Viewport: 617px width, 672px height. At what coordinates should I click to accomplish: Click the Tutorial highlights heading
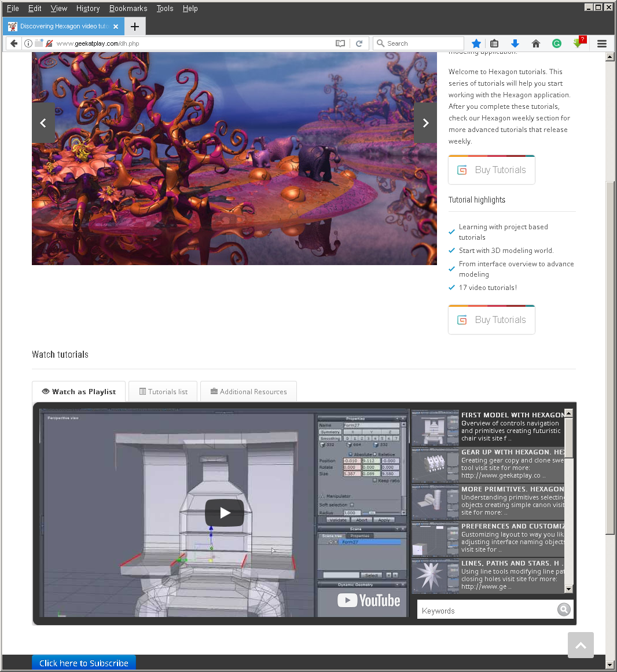(x=477, y=200)
